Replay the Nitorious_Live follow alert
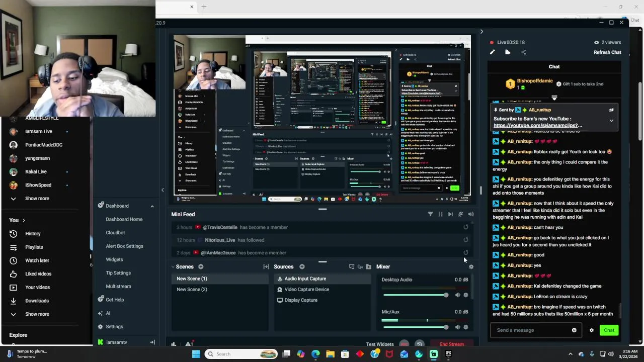 point(466,240)
